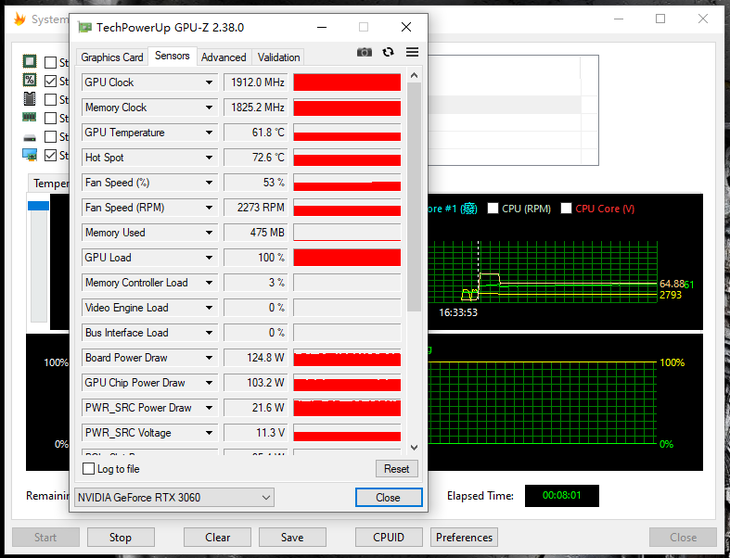
Task: Click the GPU-Z title bar app icon
Action: [85, 27]
